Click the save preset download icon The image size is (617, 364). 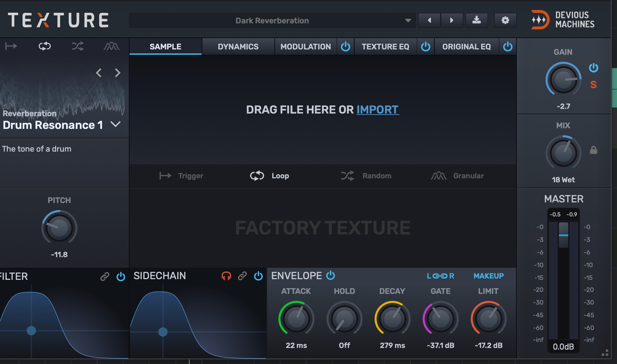476,20
